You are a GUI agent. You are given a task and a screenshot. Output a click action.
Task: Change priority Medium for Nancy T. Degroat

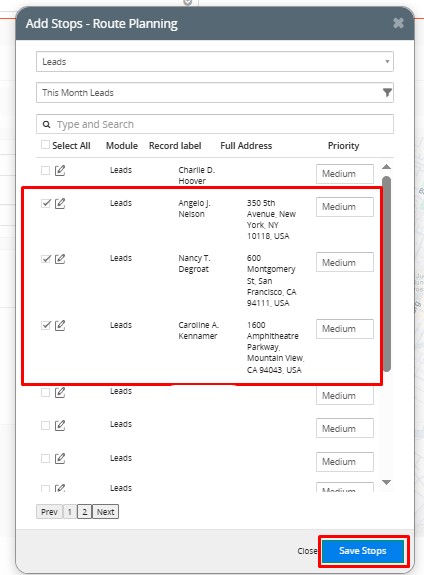coord(345,262)
